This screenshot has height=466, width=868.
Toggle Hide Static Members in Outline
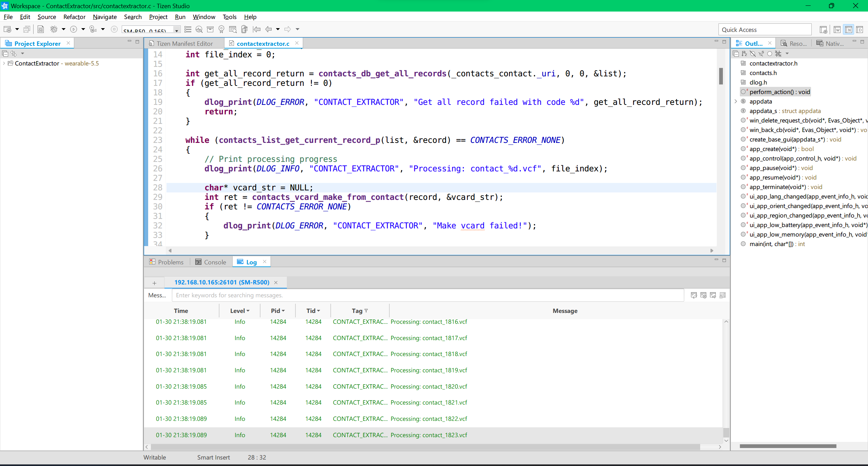pos(761,54)
